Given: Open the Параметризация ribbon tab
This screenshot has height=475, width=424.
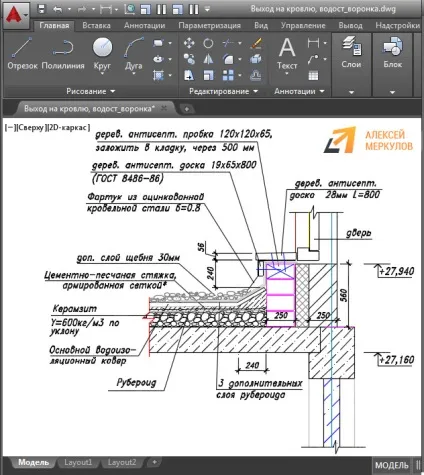Looking at the screenshot, I should [x=209, y=25].
